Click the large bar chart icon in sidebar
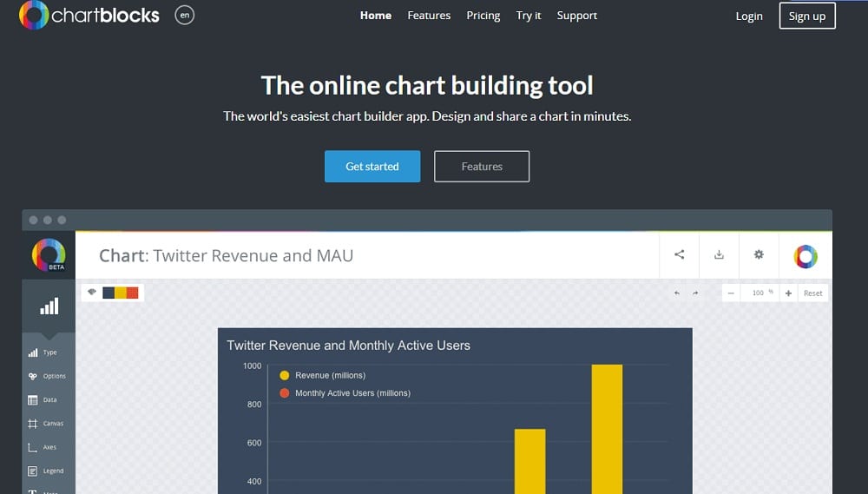Screen dimensions: 868x494 pos(49,306)
